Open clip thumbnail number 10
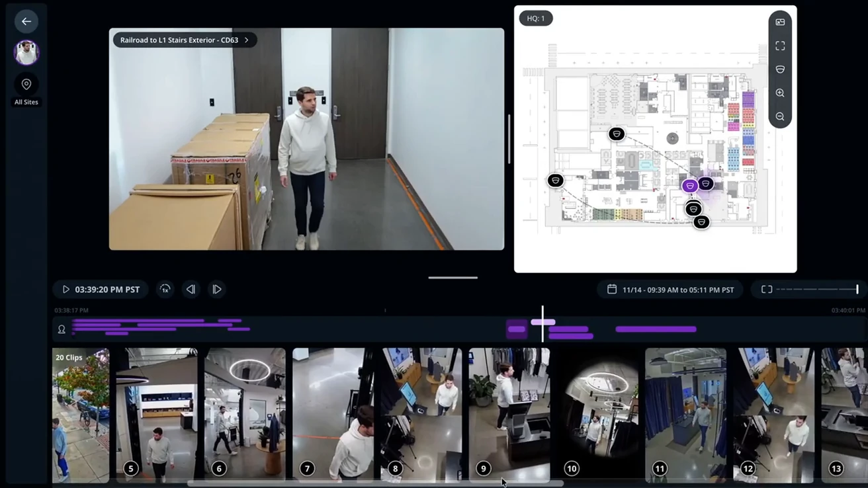868x488 pixels. 597,415
